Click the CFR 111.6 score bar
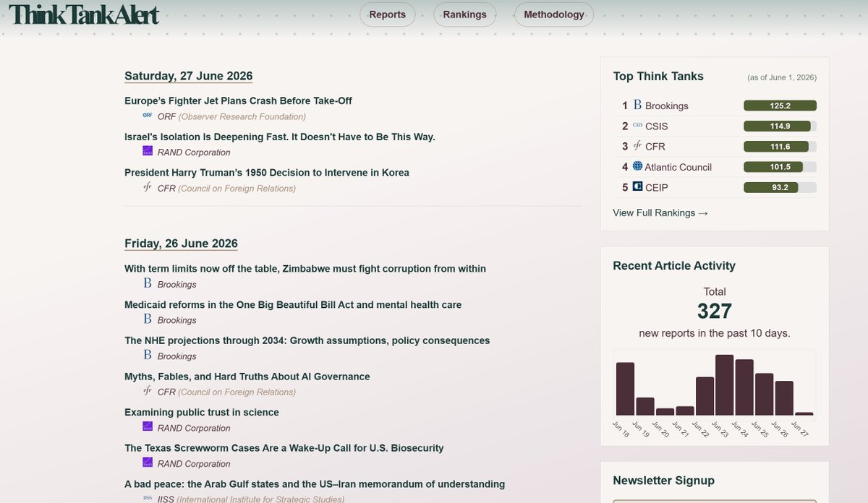Image resolution: width=868 pixels, height=503 pixels. click(780, 147)
